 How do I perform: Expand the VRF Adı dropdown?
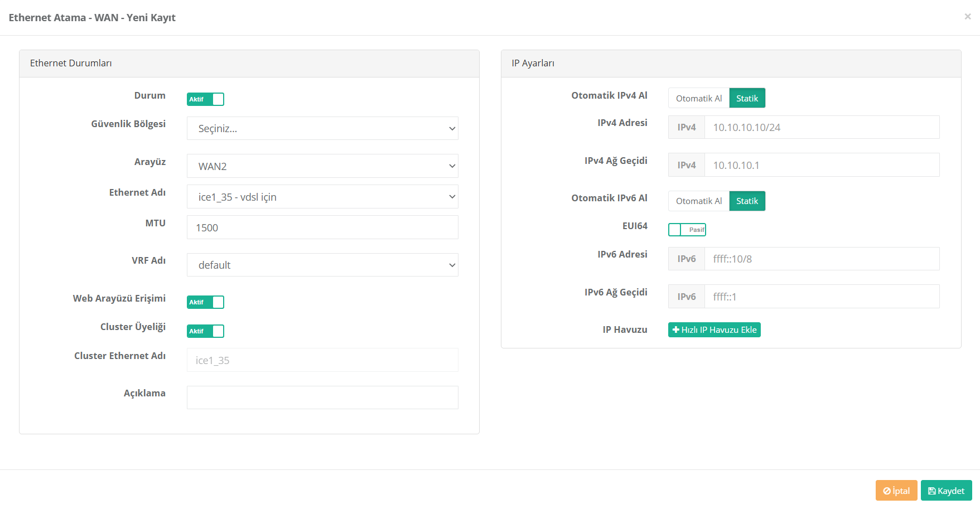click(x=322, y=265)
